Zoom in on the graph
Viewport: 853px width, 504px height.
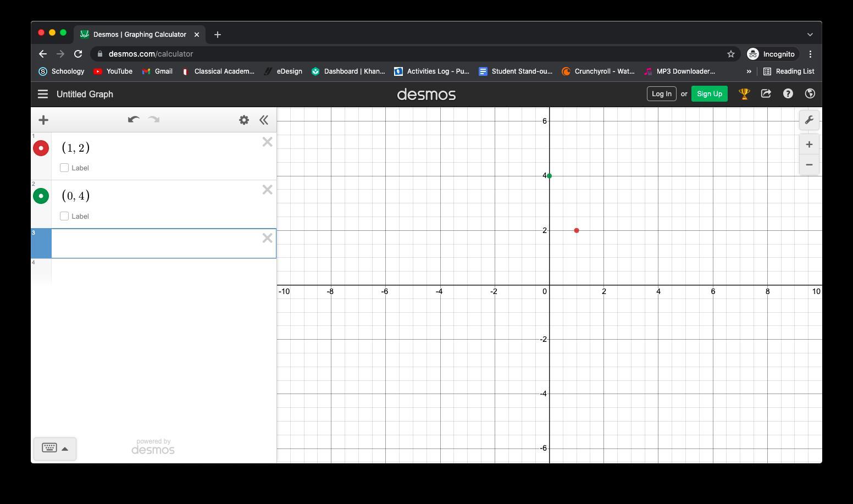click(x=809, y=145)
